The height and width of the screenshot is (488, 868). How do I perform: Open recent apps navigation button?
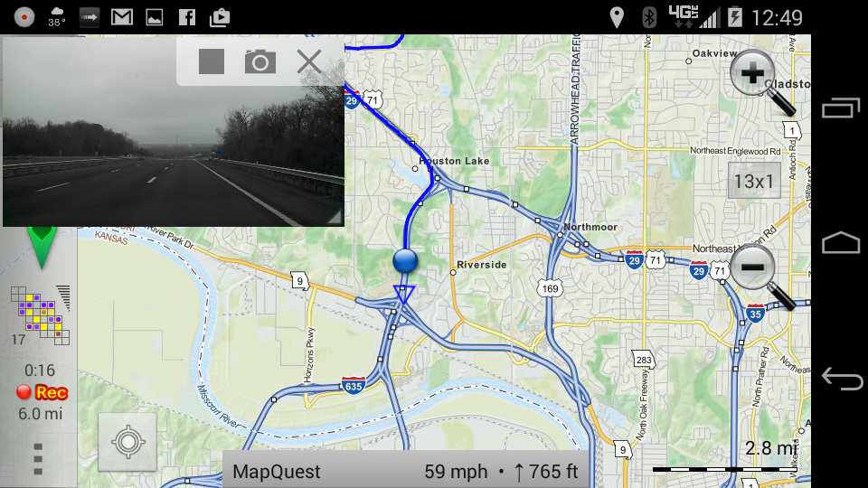click(x=841, y=108)
